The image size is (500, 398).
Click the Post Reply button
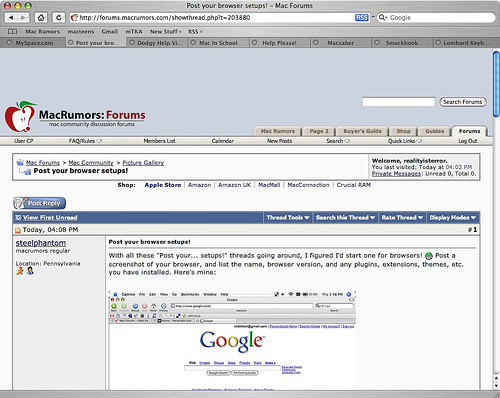point(39,203)
